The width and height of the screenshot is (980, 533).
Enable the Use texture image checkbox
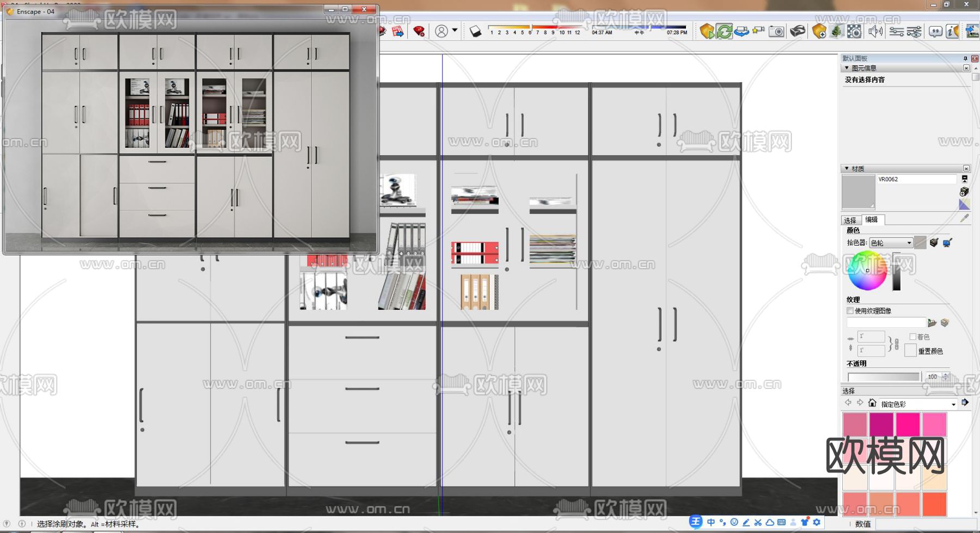pyautogui.click(x=850, y=311)
